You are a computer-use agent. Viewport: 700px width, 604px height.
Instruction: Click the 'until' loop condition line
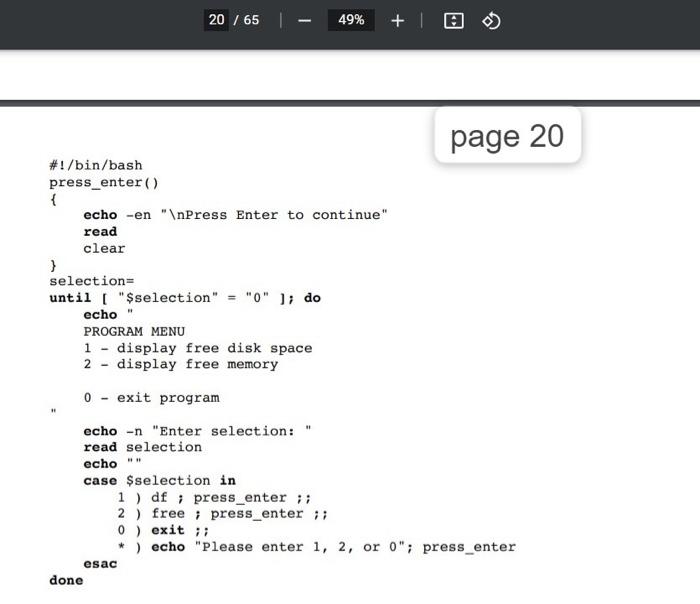[x=185, y=298]
